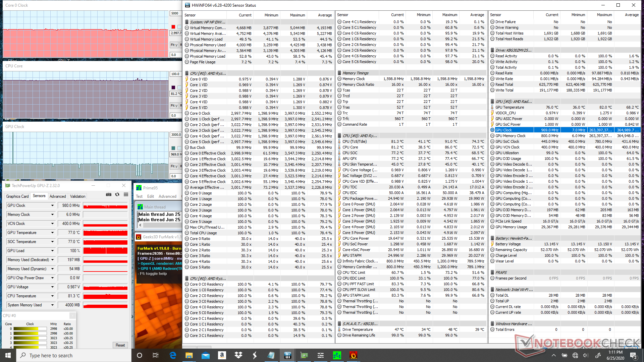Open GPU Temperature sensor dropdown arrow
This screenshot has height=362, width=644.
[52, 233]
